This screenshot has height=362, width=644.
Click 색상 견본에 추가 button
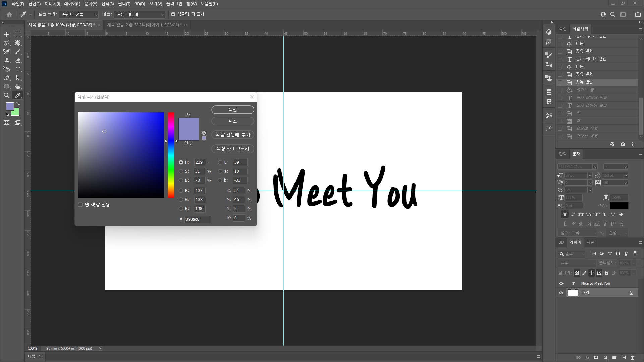coord(232,135)
